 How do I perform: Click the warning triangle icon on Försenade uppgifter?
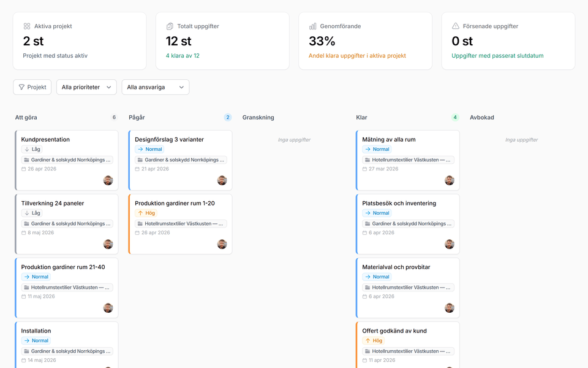point(454,26)
